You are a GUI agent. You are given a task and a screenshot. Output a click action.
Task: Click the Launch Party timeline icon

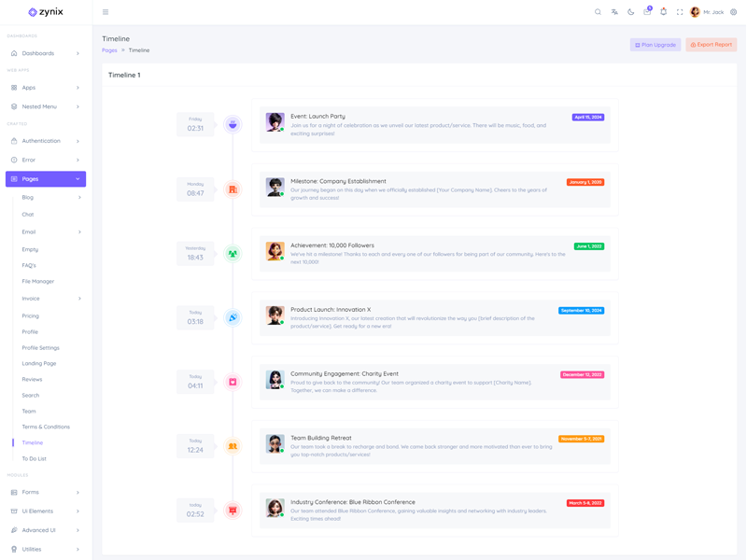[233, 124]
